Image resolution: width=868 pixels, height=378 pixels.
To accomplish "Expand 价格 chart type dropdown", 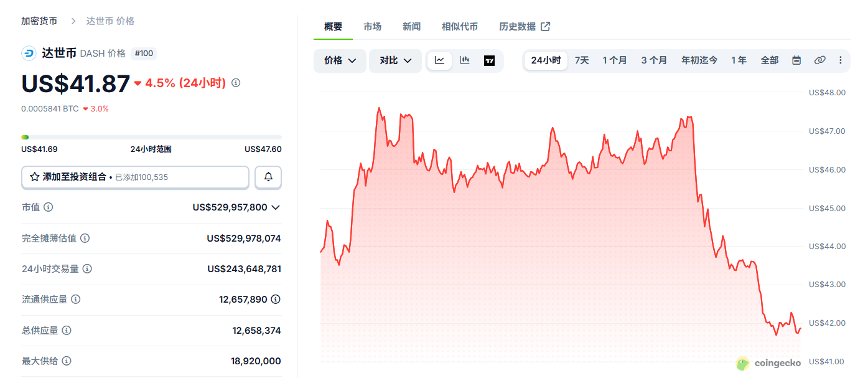I will (x=340, y=60).
